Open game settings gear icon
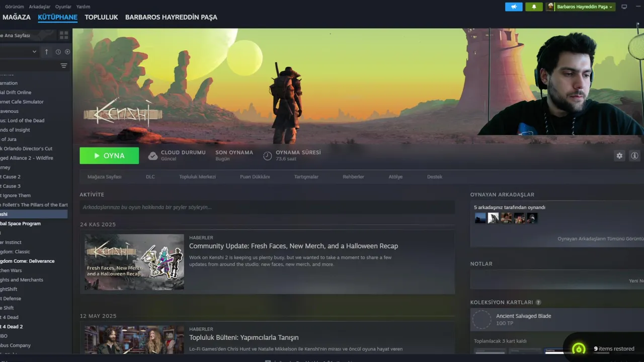Viewport: 644px width, 362px height. click(619, 156)
